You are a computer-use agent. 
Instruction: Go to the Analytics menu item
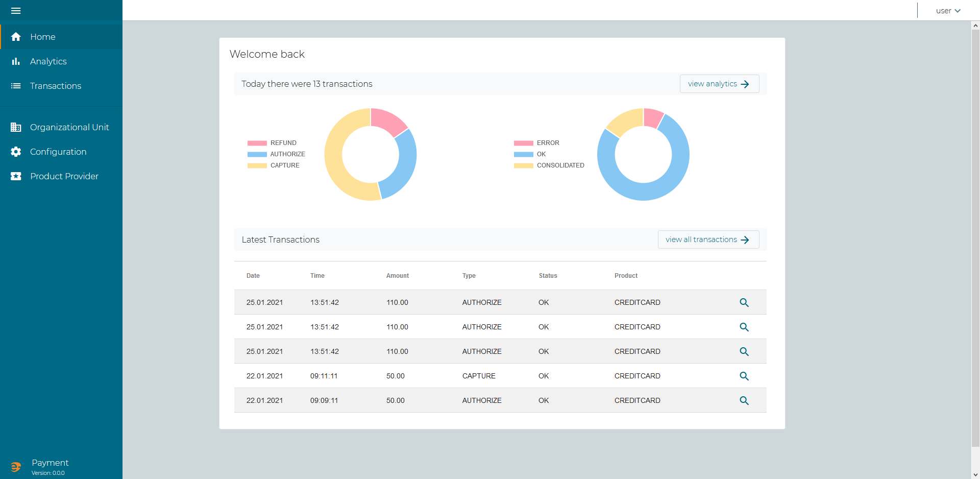pyautogui.click(x=48, y=61)
